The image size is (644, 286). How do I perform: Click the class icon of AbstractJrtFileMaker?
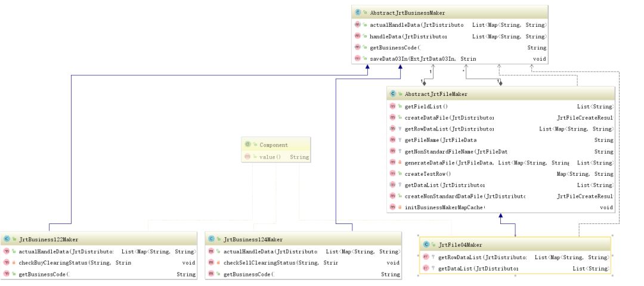tap(392, 94)
